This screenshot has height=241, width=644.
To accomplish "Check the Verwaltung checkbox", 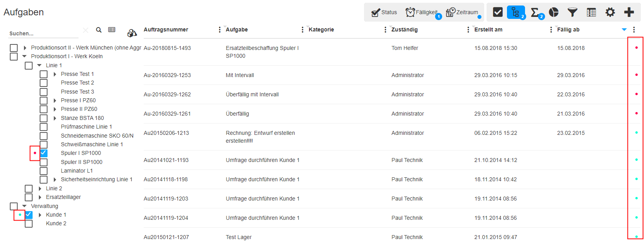I will click(x=14, y=206).
